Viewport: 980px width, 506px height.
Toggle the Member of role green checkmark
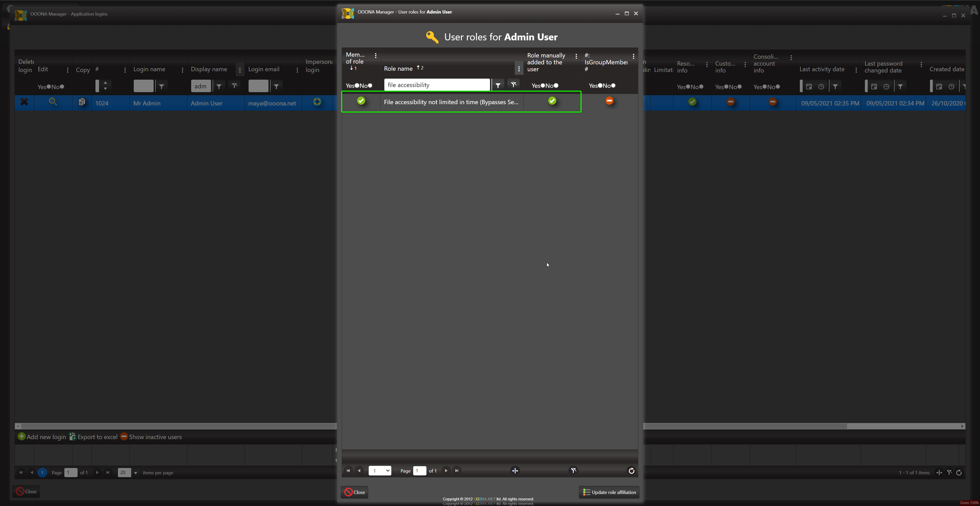(361, 101)
